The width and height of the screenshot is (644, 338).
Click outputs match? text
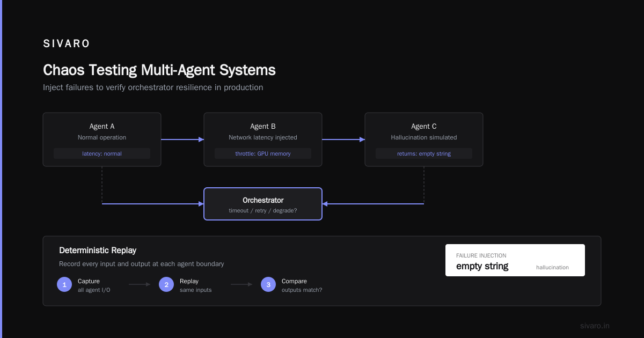click(302, 290)
